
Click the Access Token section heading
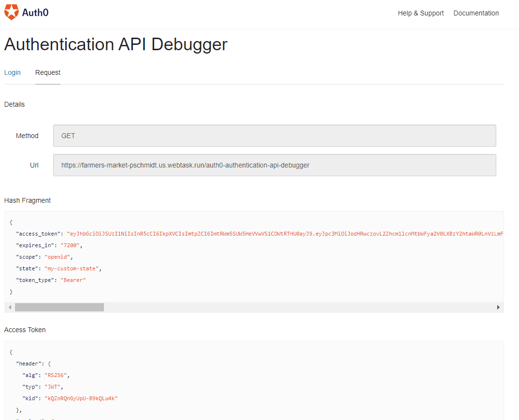[25, 330]
